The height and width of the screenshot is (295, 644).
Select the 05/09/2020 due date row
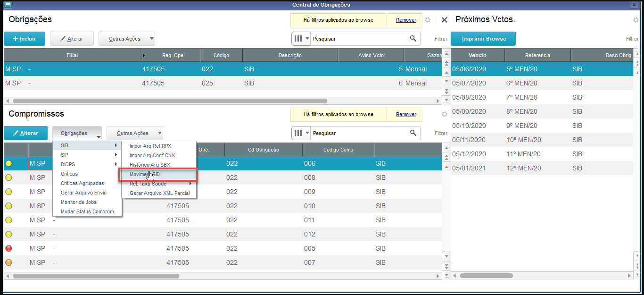click(541, 111)
